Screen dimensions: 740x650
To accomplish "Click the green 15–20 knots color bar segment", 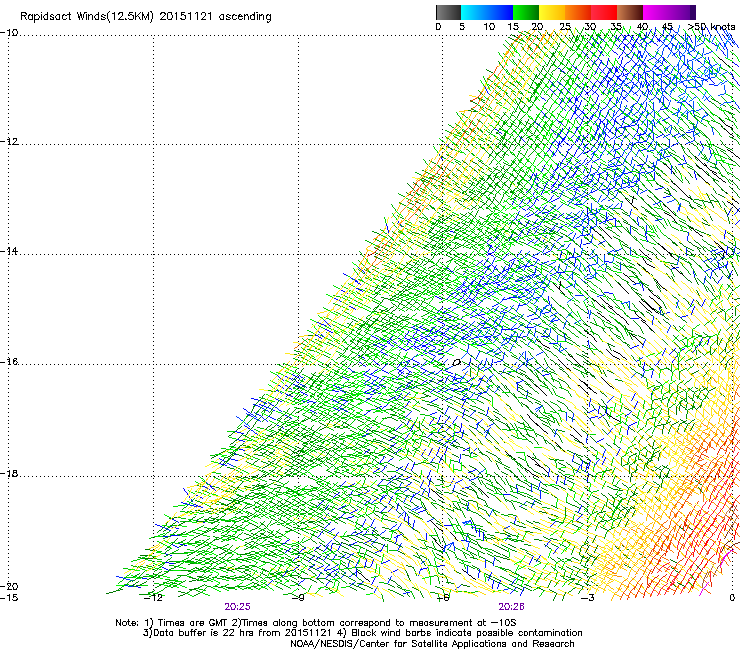I will pyautogui.click(x=526, y=12).
